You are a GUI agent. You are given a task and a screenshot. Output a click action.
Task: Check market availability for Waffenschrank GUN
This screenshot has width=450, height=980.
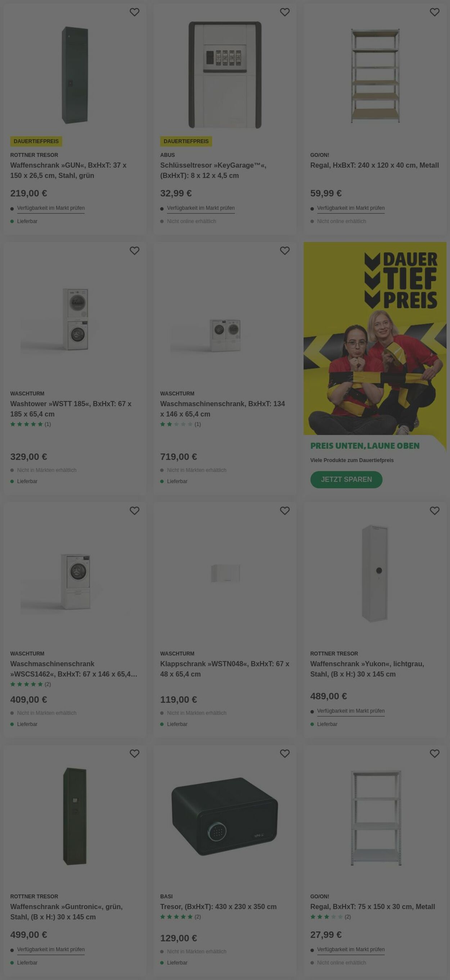click(x=50, y=208)
